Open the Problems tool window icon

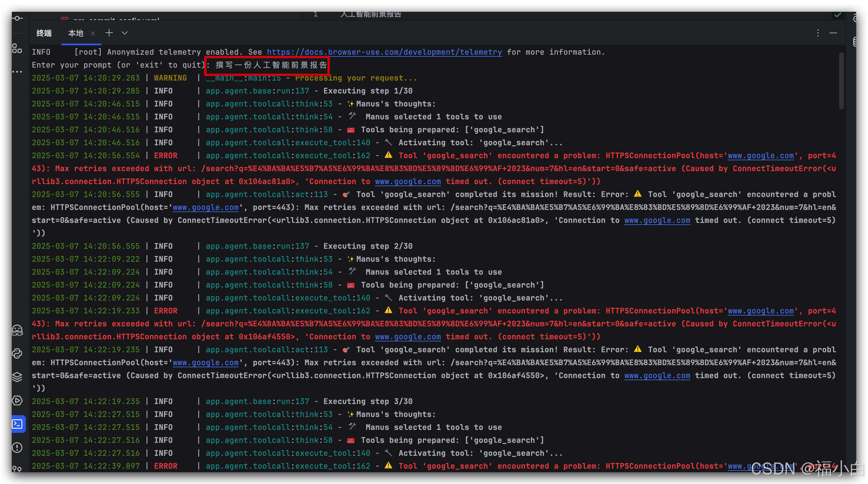click(x=17, y=448)
